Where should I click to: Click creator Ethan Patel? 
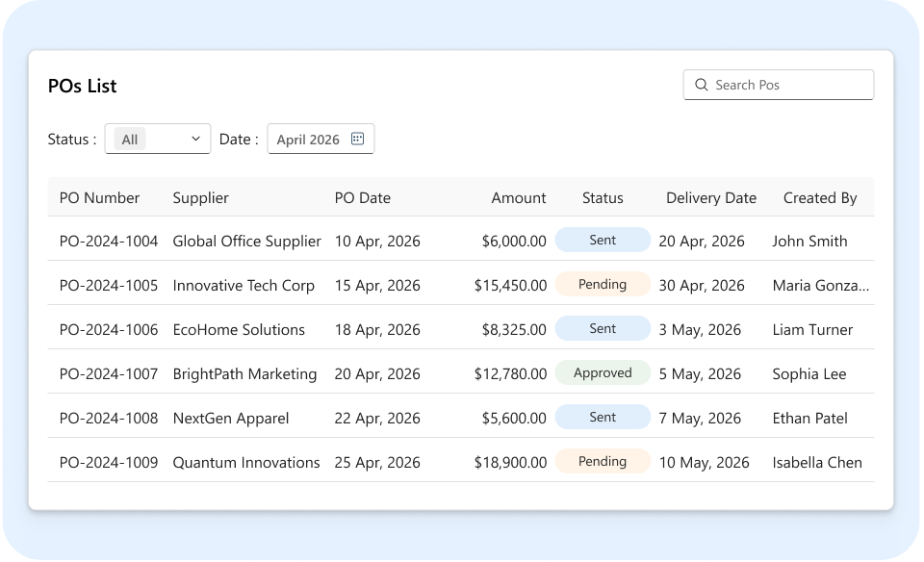tap(809, 418)
